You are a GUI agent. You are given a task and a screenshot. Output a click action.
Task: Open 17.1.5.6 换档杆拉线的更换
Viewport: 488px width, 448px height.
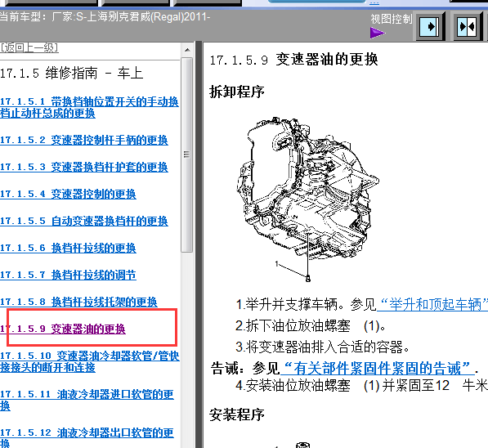click(68, 249)
